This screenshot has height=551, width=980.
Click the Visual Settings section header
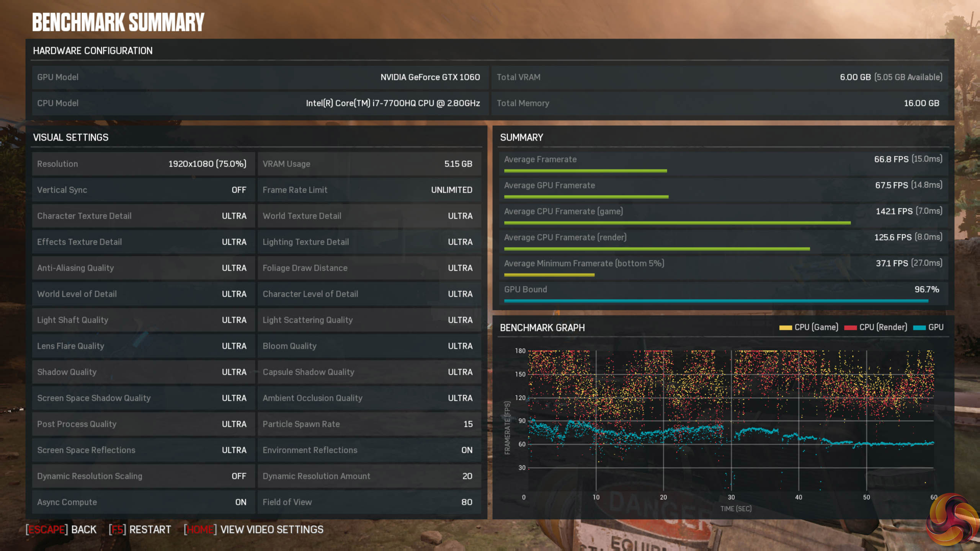(x=71, y=137)
